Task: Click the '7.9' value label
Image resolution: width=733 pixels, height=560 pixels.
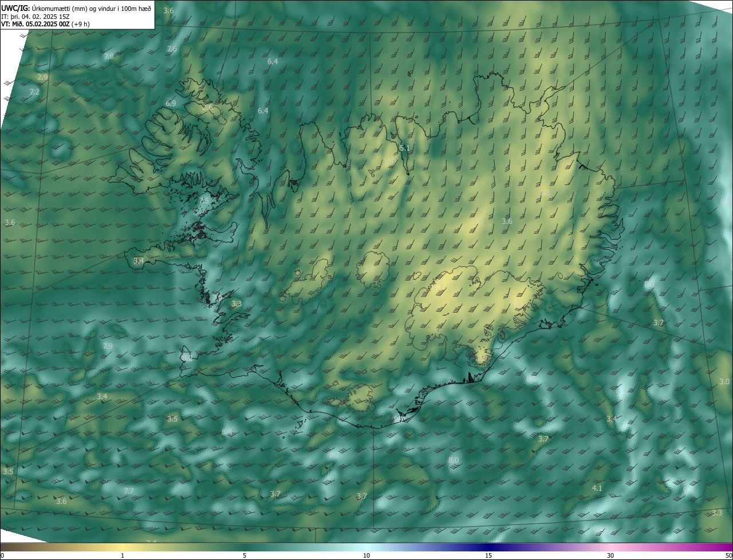Action: coord(108,346)
